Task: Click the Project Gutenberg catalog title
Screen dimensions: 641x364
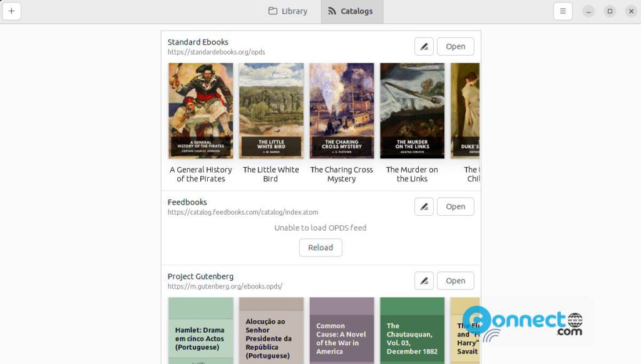Action: [200, 276]
